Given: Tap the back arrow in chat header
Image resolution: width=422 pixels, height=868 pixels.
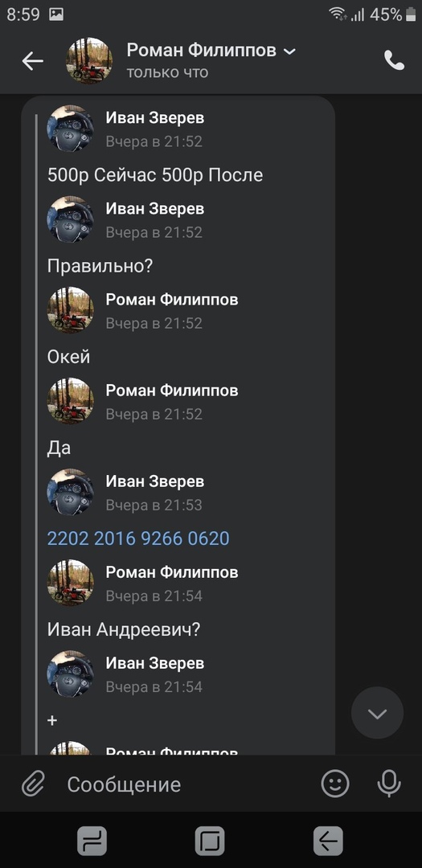Looking at the screenshot, I should (32, 61).
